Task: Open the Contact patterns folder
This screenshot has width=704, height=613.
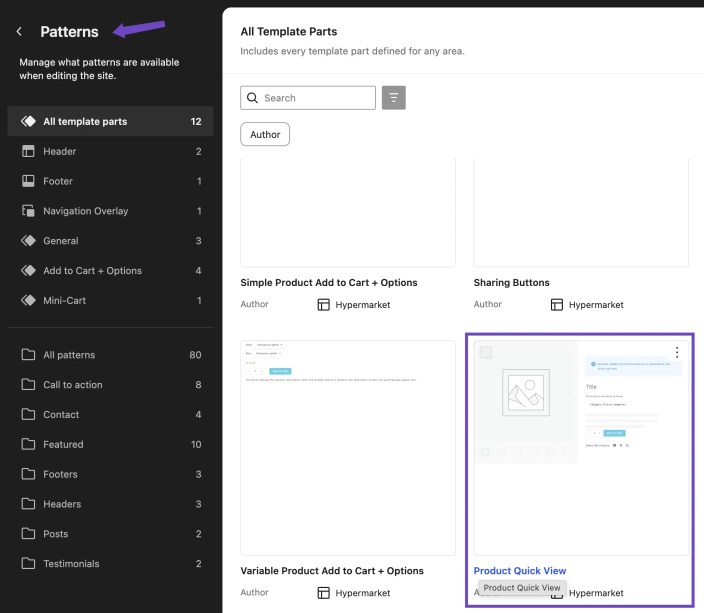Action: coord(110,415)
